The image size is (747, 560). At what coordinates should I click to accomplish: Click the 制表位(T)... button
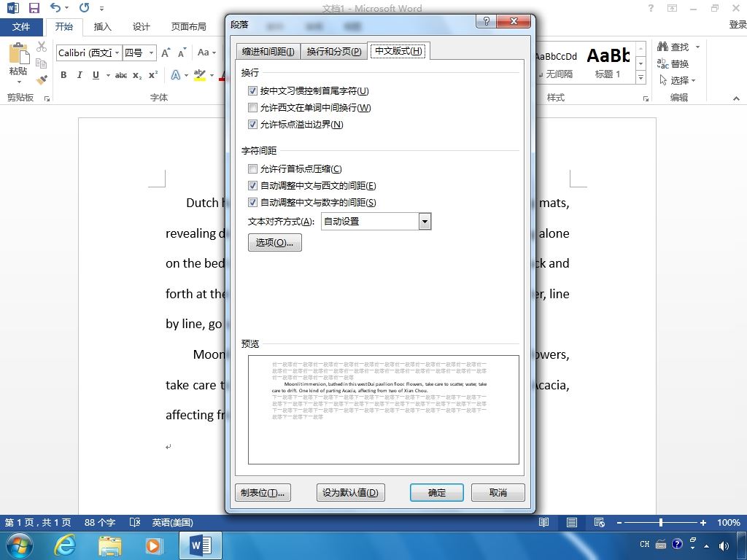(263, 492)
